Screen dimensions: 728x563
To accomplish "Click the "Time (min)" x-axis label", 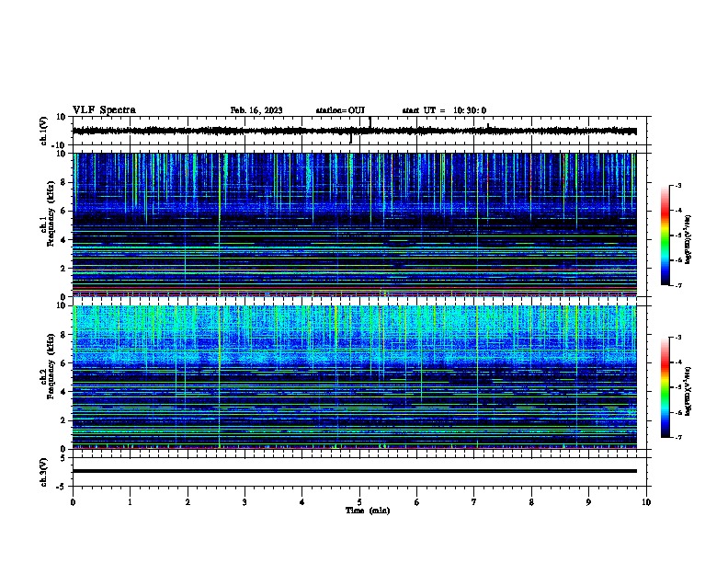I will tap(368, 511).
